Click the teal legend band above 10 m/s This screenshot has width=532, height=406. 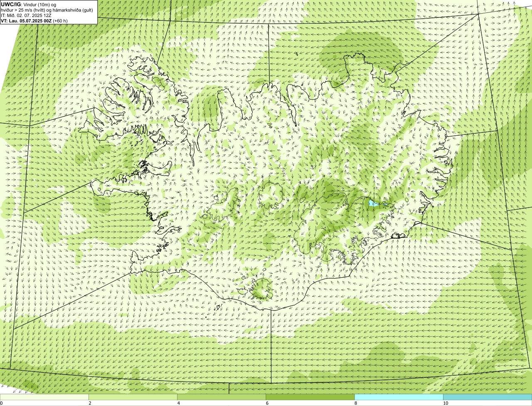pos(488,397)
